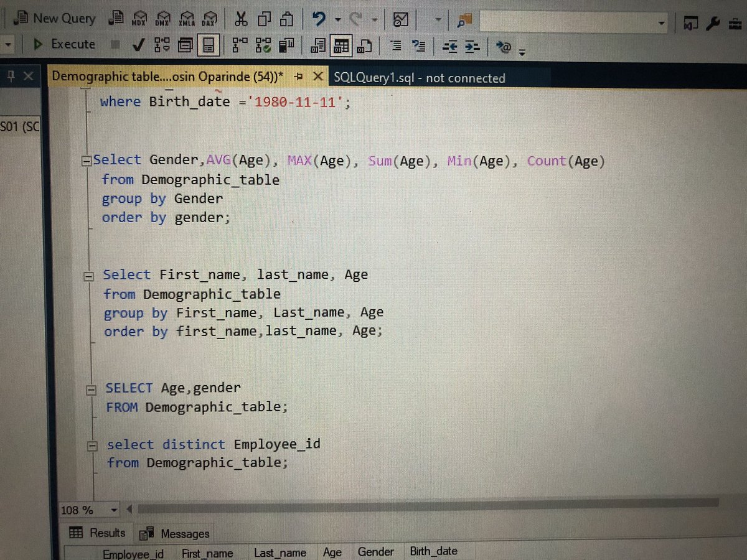This screenshot has width=747, height=560.
Task: Cut the selected text
Action: (x=242, y=19)
